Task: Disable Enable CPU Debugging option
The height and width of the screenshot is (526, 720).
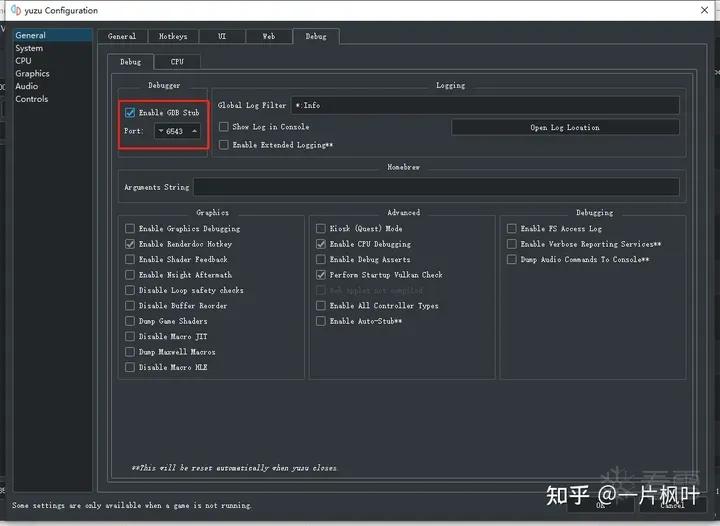Action: click(321, 244)
